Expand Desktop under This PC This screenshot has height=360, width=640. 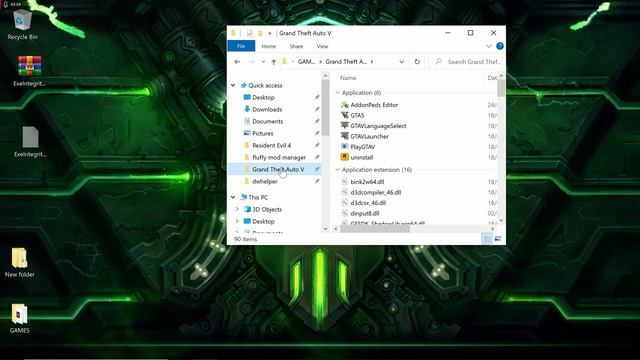pyautogui.click(x=237, y=221)
